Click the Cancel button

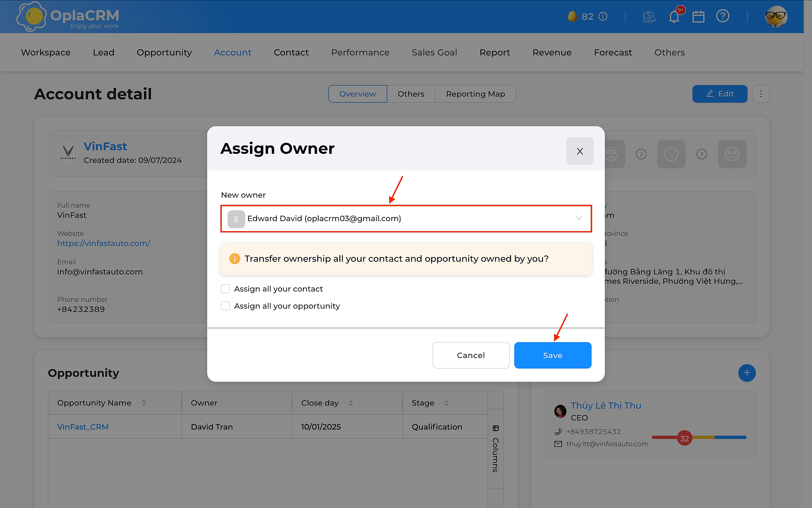[x=471, y=355]
